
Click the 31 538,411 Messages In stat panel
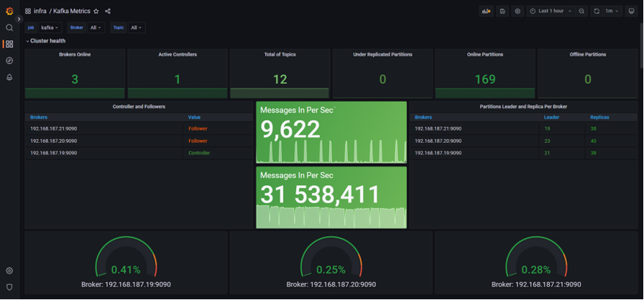click(331, 197)
